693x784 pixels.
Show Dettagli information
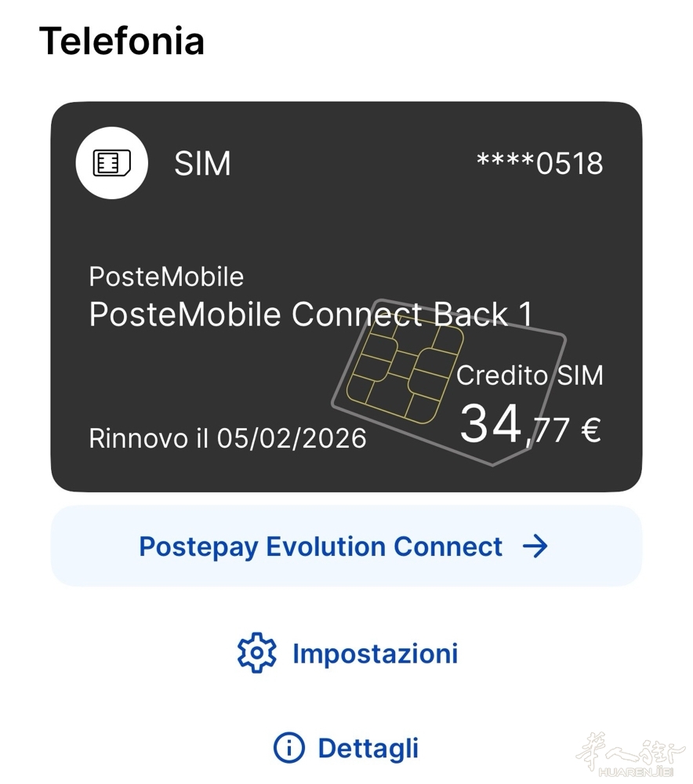click(x=368, y=748)
